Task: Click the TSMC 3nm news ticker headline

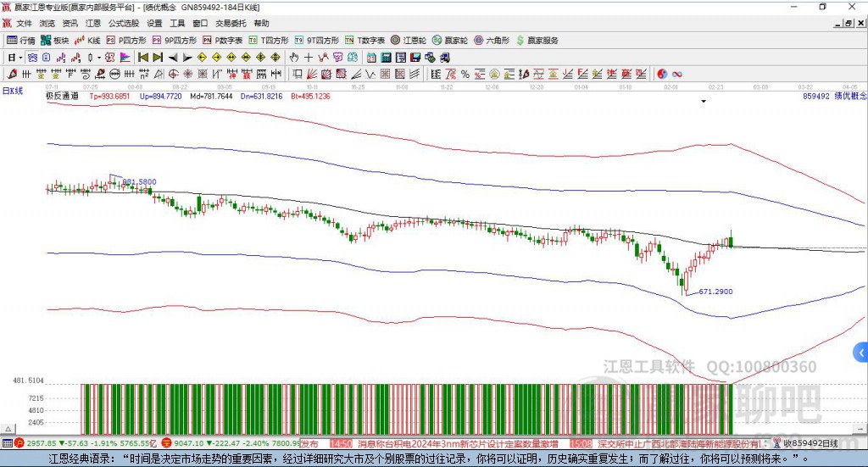Action: point(458,443)
